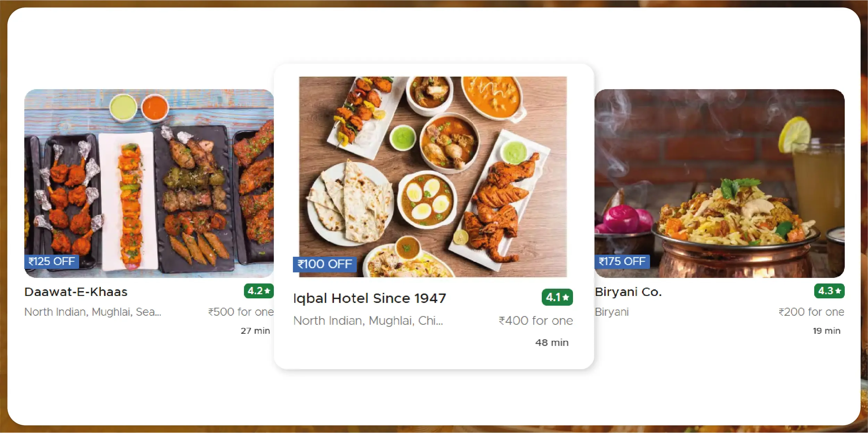Click the ₹500 for one price

pyautogui.click(x=241, y=312)
